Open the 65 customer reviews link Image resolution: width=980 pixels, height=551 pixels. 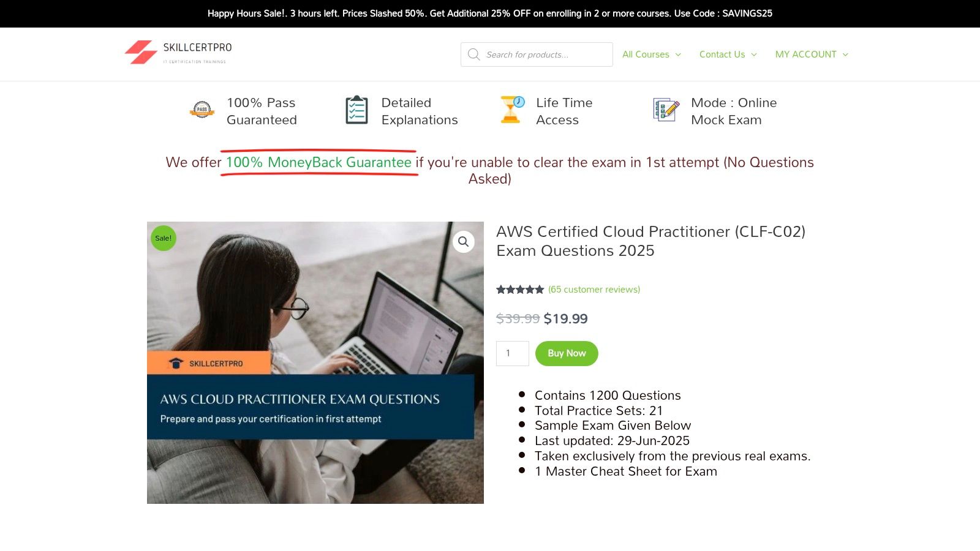(594, 290)
